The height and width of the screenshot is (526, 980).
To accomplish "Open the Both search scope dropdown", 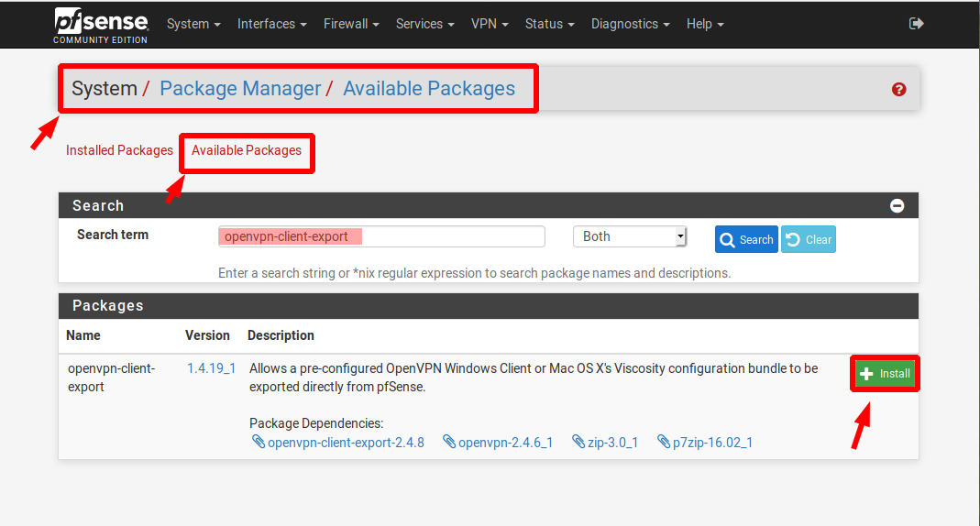I will click(630, 236).
